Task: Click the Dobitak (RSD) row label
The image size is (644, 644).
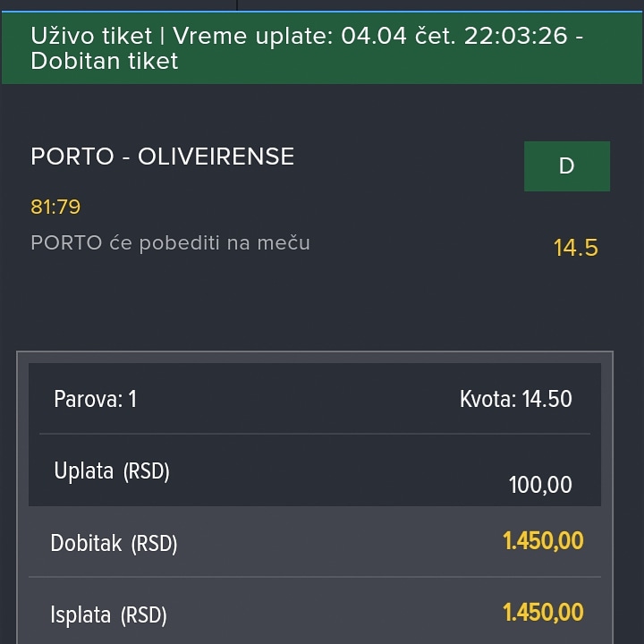Action: [x=114, y=544]
